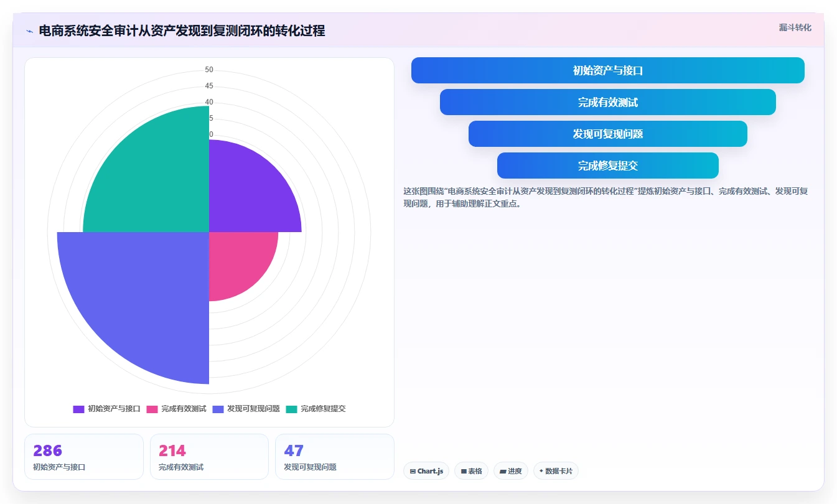Viewport: 837px width, 504px height.
Task: Open the 47 发现可复现问题 data card
Action: (x=335, y=457)
